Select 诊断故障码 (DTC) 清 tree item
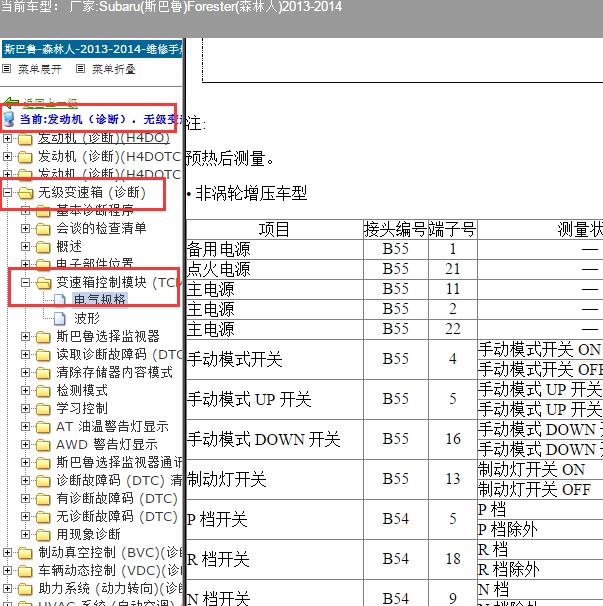Viewport: 603px width, 606px height. point(119,481)
